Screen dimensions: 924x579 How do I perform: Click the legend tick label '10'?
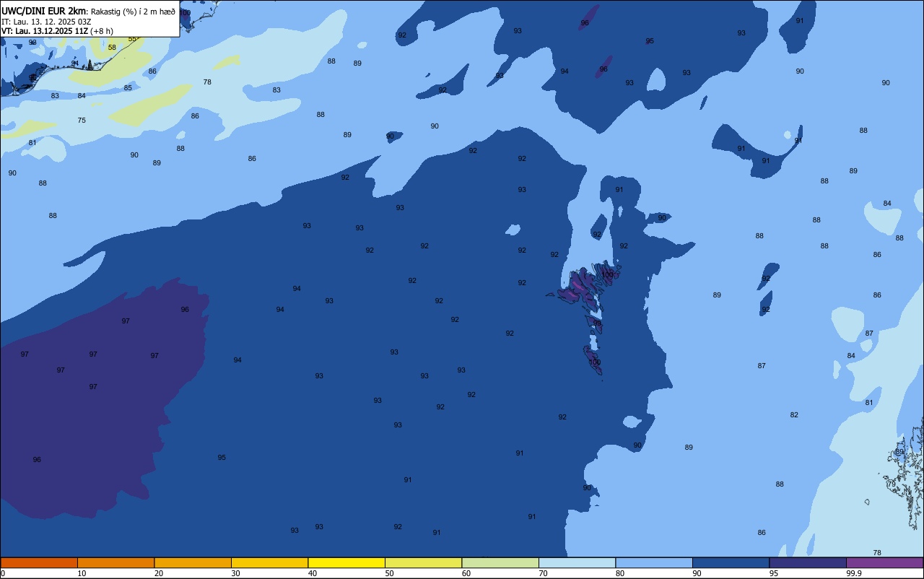click(82, 573)
